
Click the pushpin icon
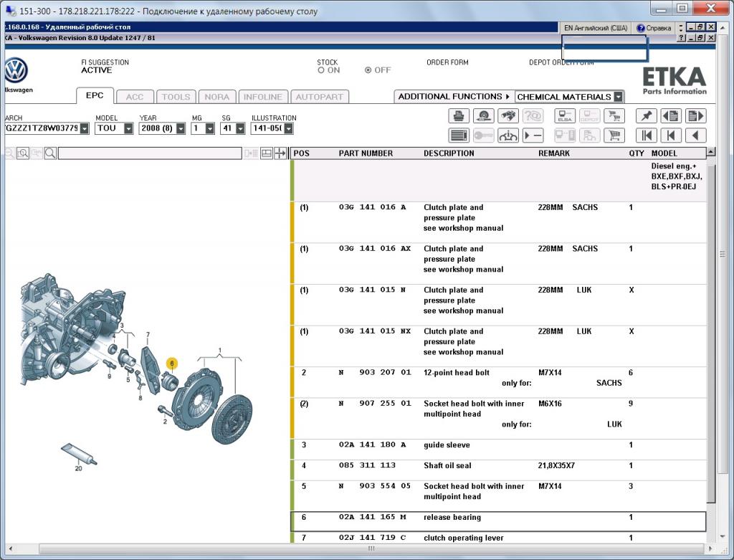[x=647, y=115]
